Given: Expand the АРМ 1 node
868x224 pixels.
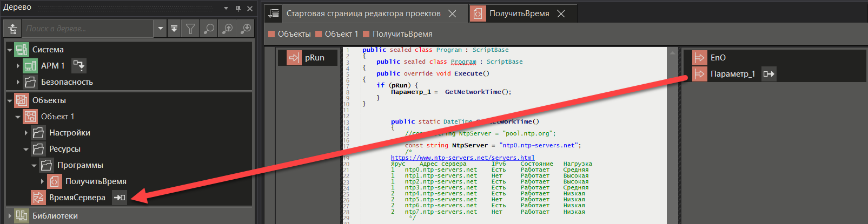Looking at the screenshot, I should (18, 66).
